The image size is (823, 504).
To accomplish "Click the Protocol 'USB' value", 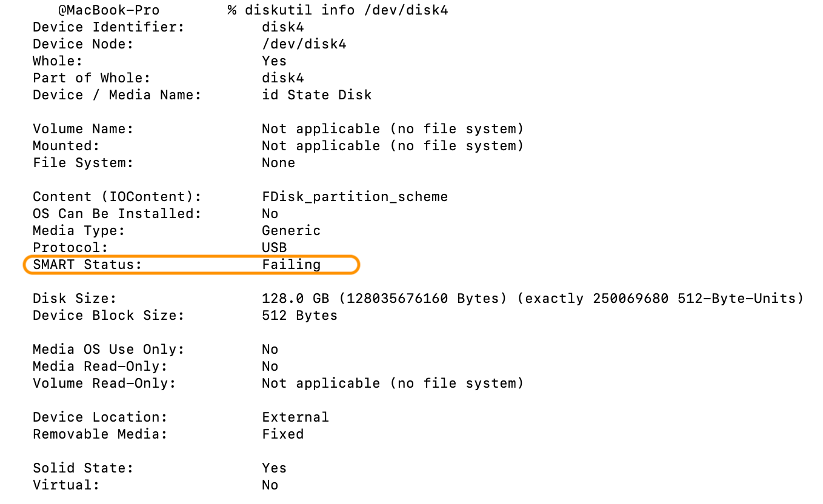I will click(x=274, y=248).
